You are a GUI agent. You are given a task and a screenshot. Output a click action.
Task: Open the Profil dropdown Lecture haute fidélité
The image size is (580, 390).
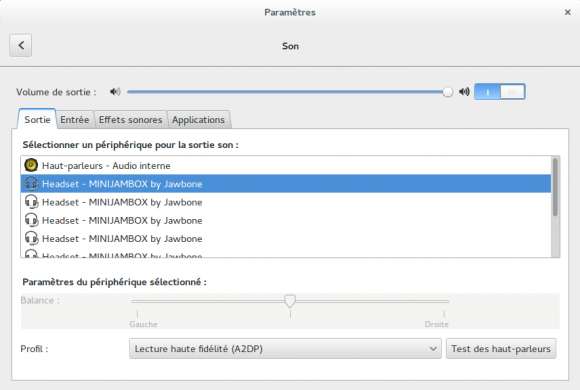point(285,349)
